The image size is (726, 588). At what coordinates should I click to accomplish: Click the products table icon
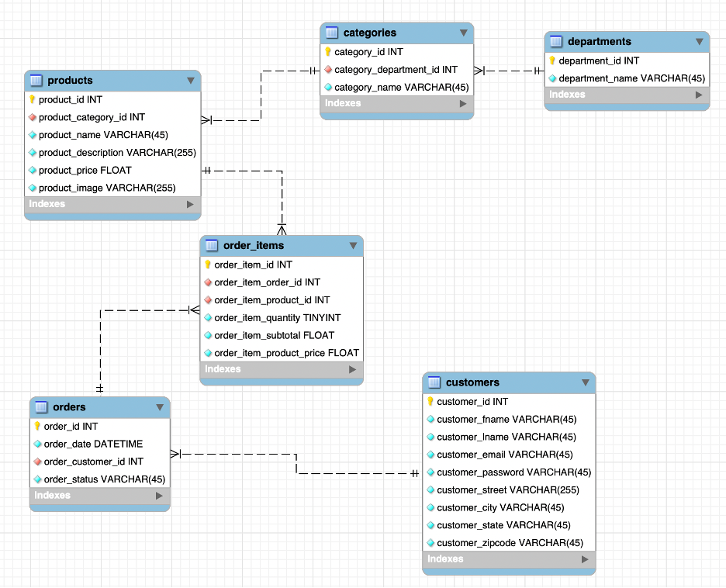click(36, 81)
